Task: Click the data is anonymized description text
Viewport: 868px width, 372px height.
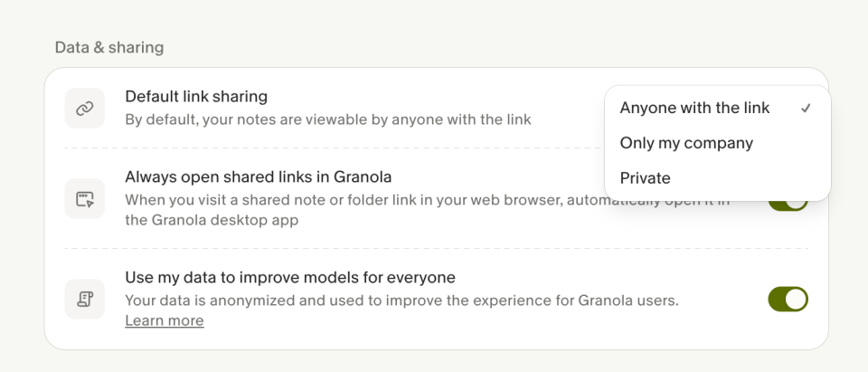Action: (401, 300)
